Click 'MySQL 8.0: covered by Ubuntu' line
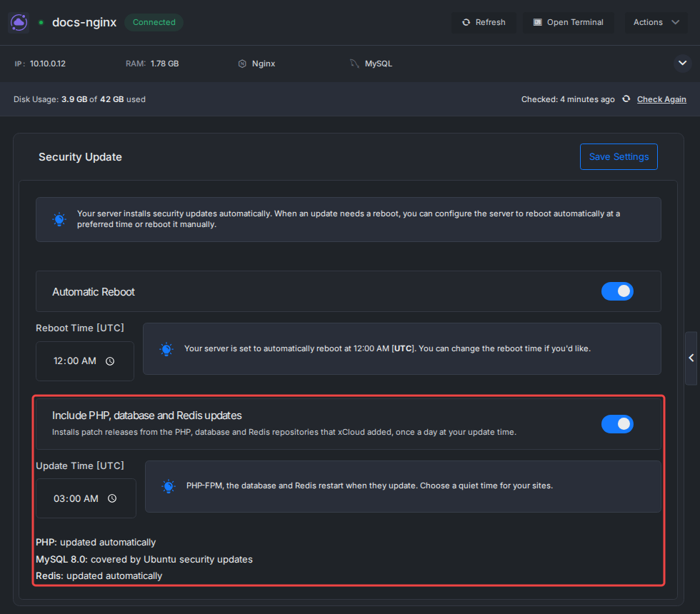Viewport: 700px width, 614px height. tap(144, 559)
